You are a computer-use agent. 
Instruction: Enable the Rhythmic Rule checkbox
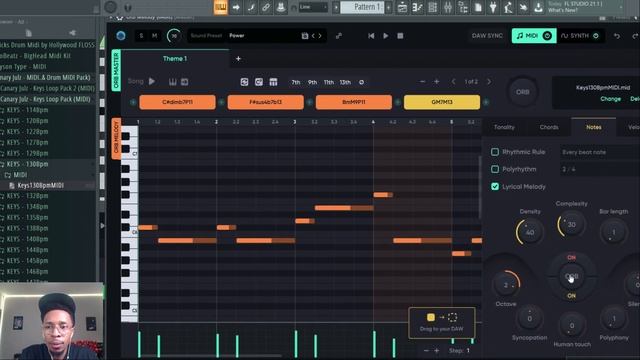click(x=495, y=152)
